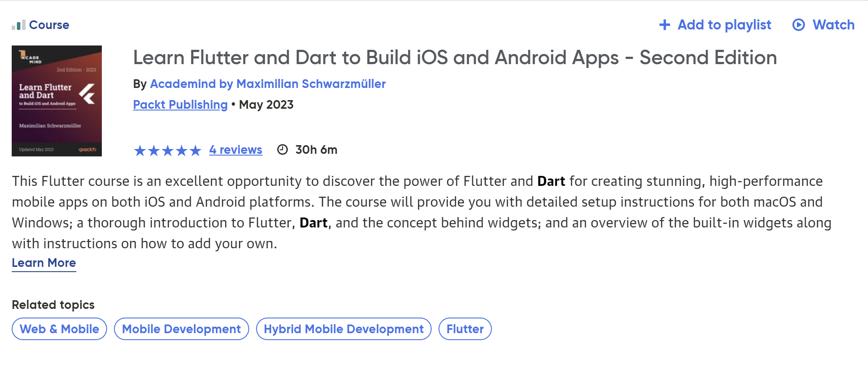
Task: Click the 'Related topics' heading
Action: 53,305
